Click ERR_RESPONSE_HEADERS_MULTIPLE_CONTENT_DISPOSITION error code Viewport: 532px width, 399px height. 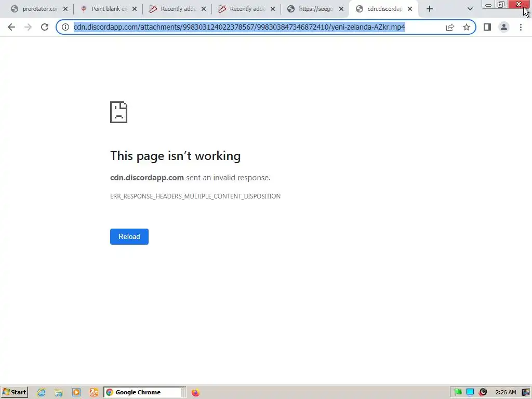pos(195,196)
